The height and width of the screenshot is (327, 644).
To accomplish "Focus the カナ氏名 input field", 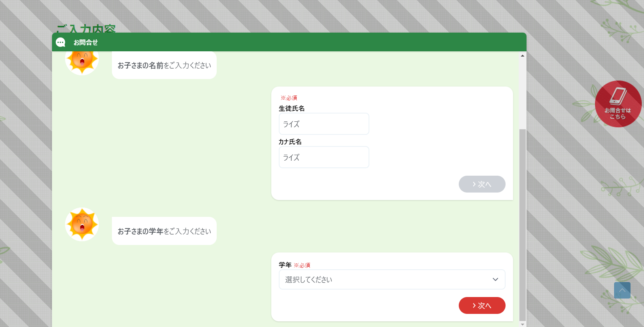I will [324, 157].
